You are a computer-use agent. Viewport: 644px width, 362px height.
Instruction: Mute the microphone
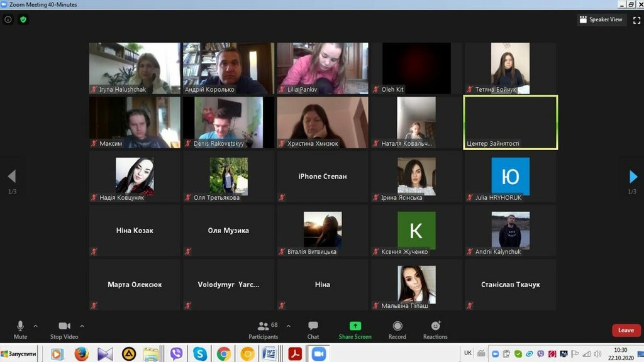[20, 329]
